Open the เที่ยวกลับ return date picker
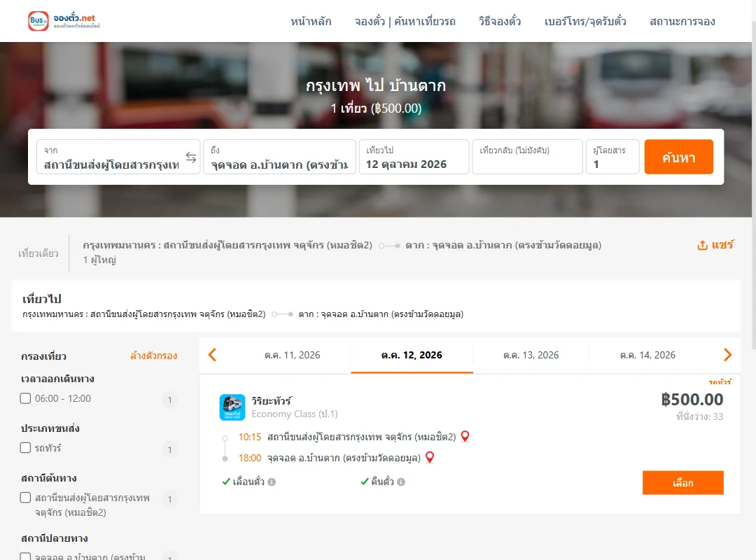 tap(527, 157)
